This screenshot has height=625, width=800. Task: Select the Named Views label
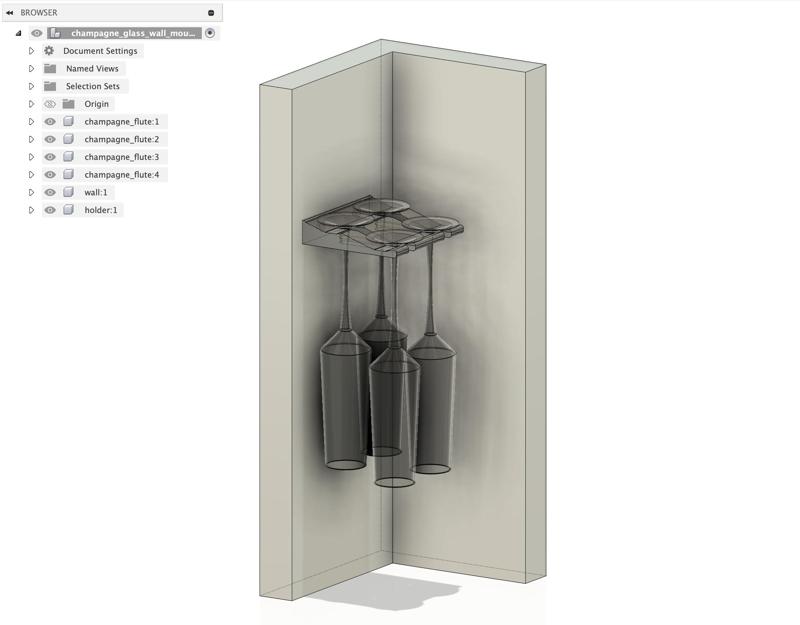tap(92, 68)
